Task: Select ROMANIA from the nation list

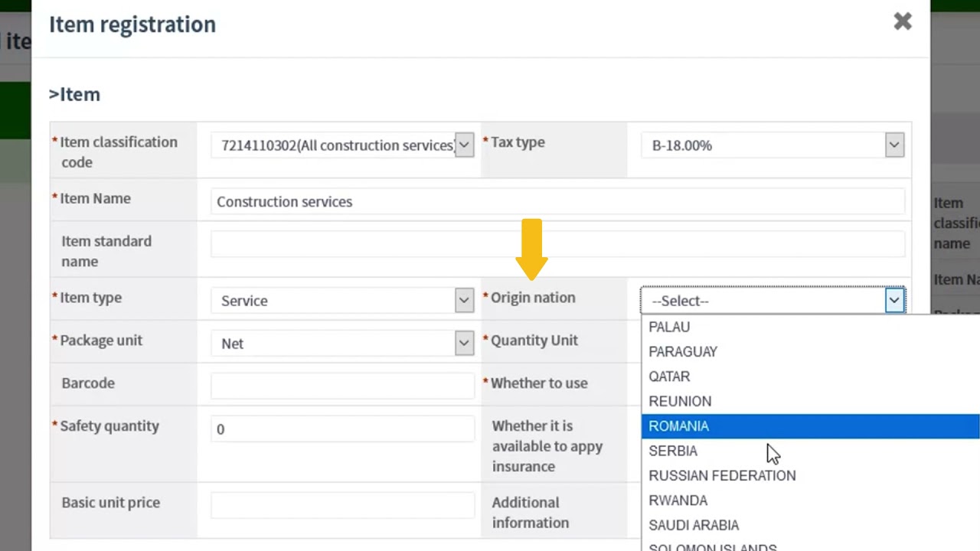Action: [811, 426]
